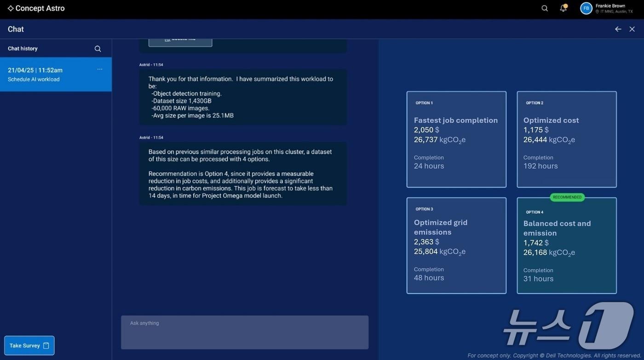Choose Option 1 Fastest job completion card
Image resolution: width=644 pixels, height=360 pixels.
pyautogui.click(x=456, y=139)
